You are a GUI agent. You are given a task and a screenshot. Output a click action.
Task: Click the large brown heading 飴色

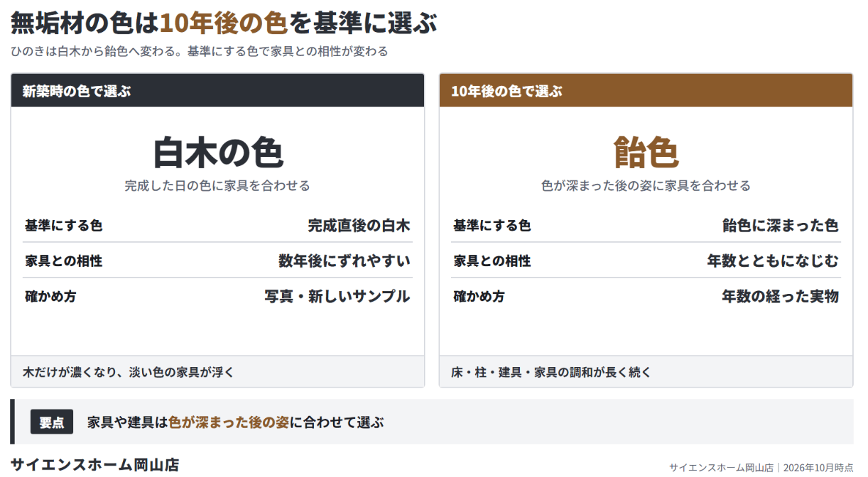click(646, 152)
